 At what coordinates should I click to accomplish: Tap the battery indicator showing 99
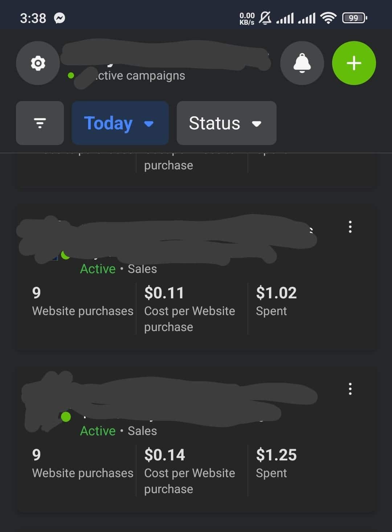[x=355, y=18]
